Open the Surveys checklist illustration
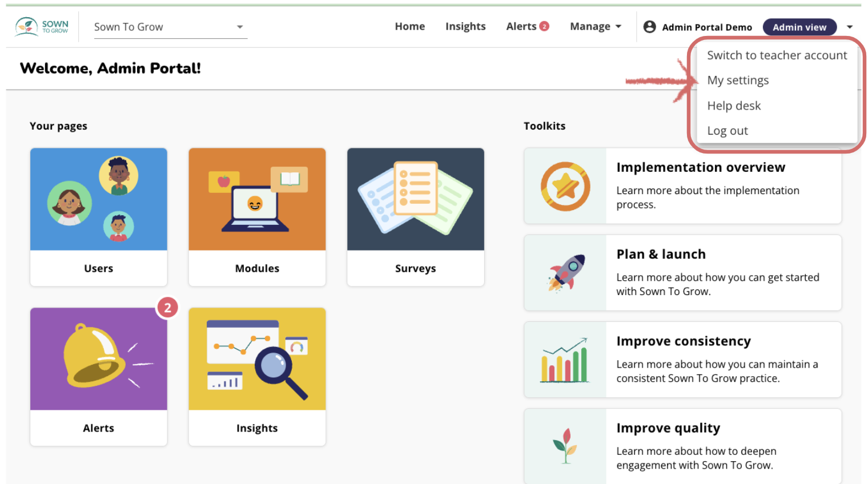This screenshot has height=484, width=868. (416, 199)
